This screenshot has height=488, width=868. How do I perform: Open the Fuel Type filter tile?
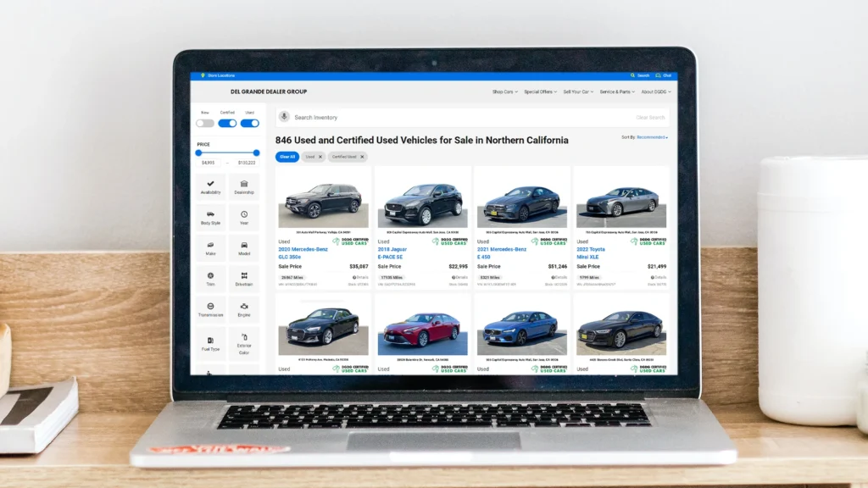(210, 343)
